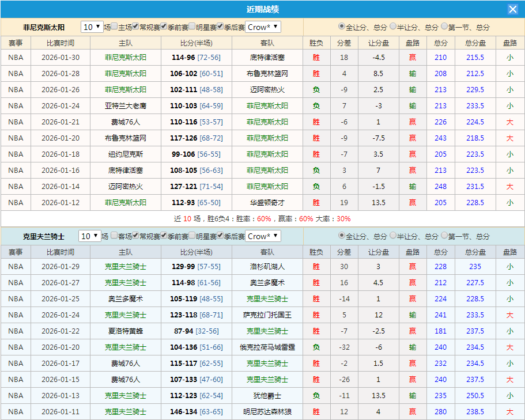Click the total points link 280 for Cavaliers
Image resolution: width=525 pixels, height=420 pixels.
[x=440, y=412]
